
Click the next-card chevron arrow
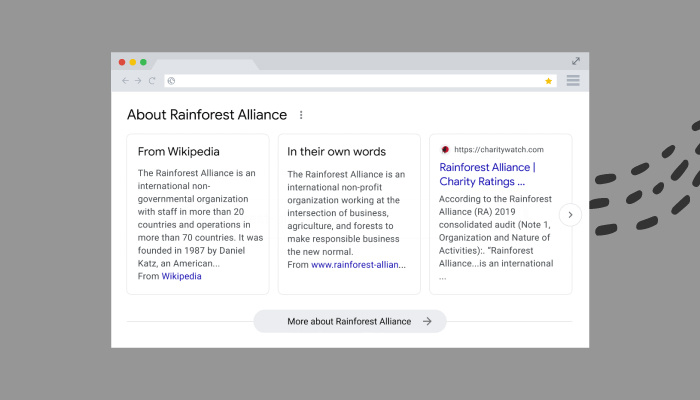pyautogui.click(x=570, y=215)
